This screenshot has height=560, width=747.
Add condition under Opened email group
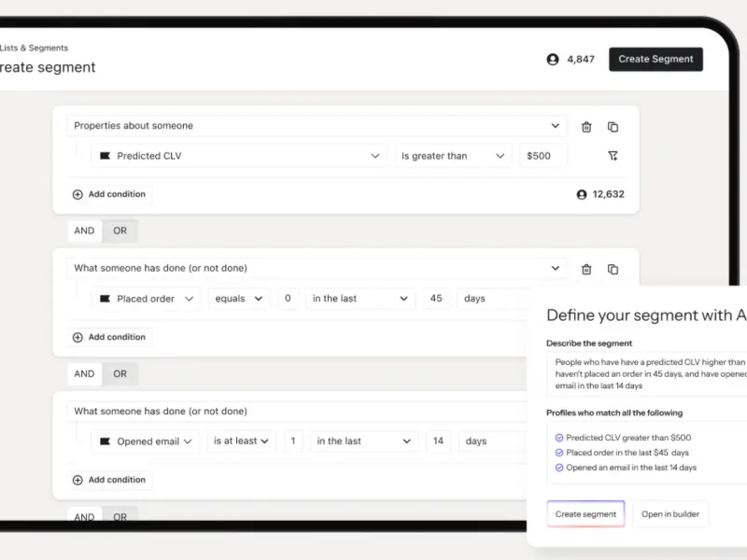click(110, 480)
